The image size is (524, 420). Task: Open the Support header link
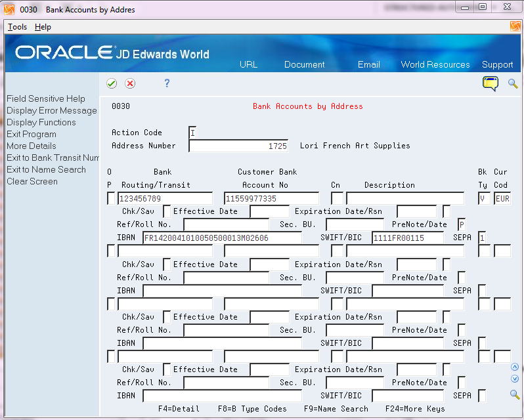coord(497,64)
